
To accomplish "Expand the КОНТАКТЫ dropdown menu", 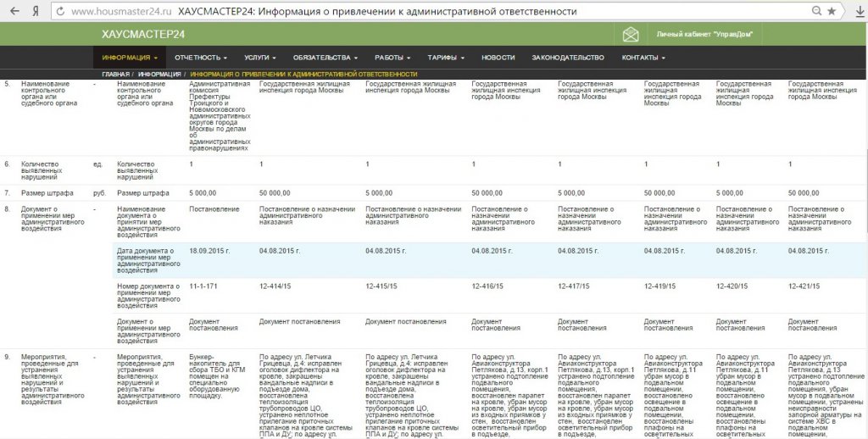I will tap(643, 58).
